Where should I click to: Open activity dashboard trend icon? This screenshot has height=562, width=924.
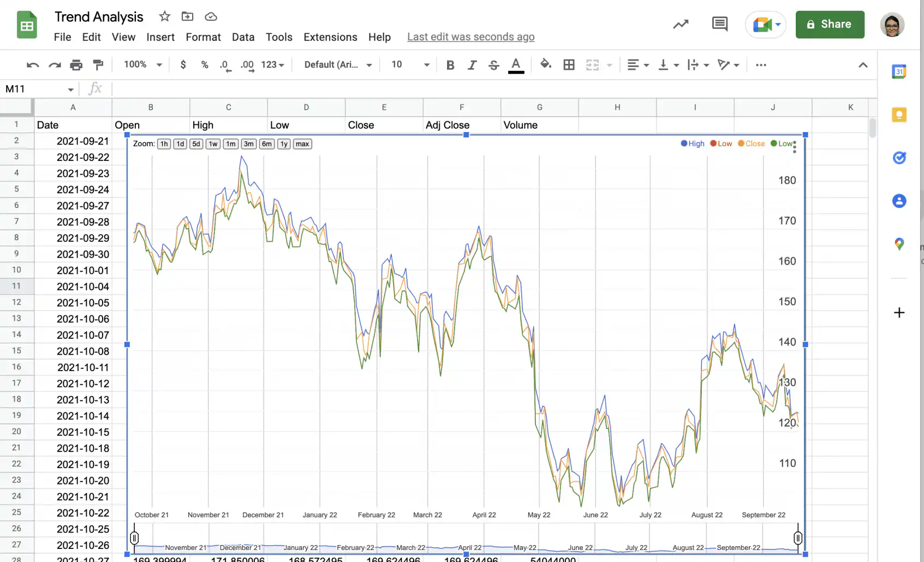(x=681, y=24)
